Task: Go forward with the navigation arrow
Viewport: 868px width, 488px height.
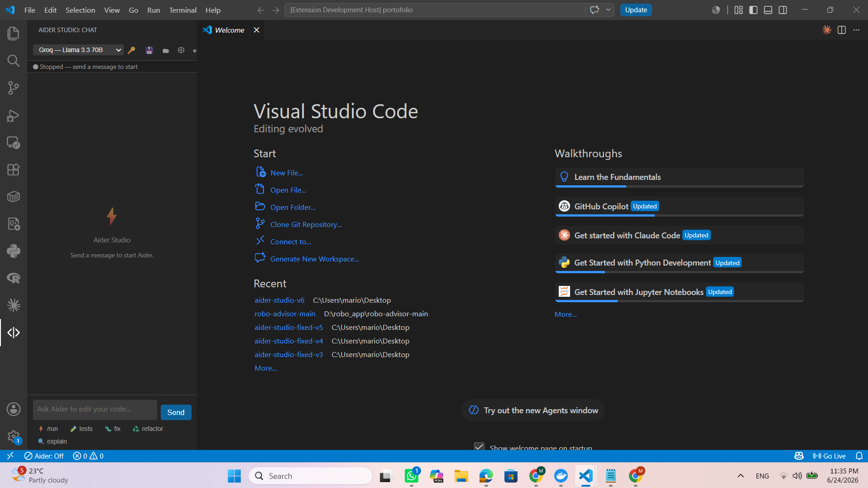Action: tap(276, 10)
